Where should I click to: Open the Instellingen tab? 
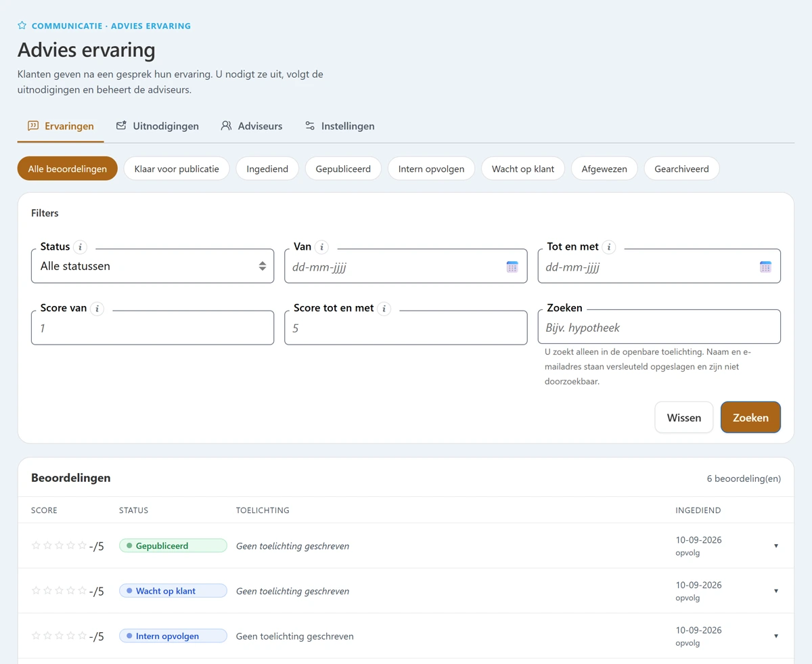(x=340, y=126)
